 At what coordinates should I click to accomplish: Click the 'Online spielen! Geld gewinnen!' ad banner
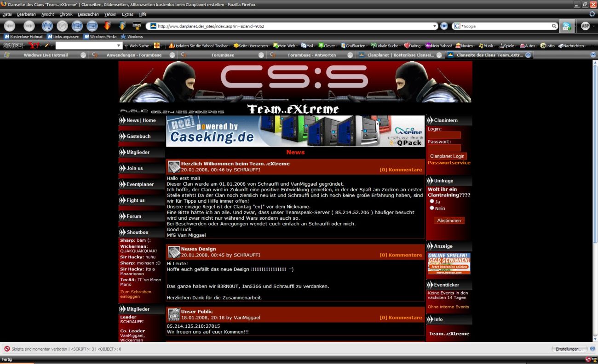pos(449,263)
